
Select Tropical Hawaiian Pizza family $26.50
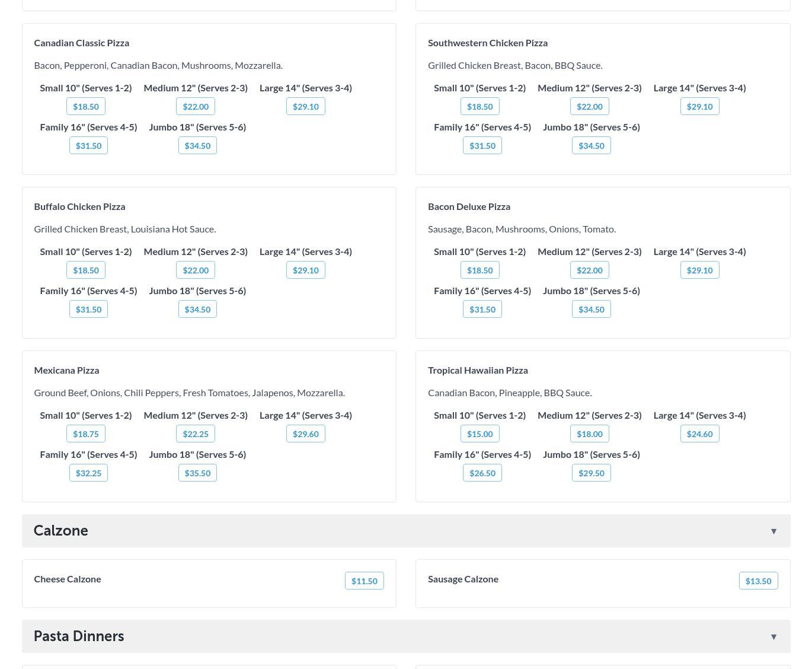pos(482,473)
